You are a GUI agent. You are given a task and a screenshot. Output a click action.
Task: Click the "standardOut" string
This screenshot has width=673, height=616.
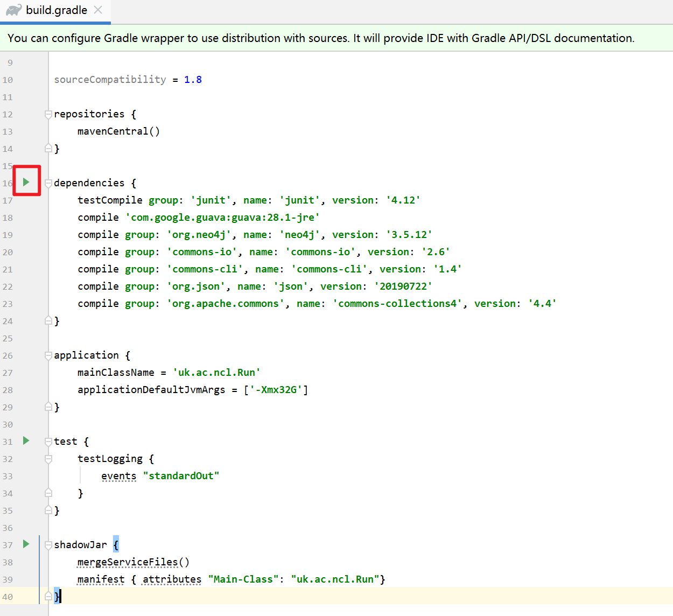[x=181, y=476]
